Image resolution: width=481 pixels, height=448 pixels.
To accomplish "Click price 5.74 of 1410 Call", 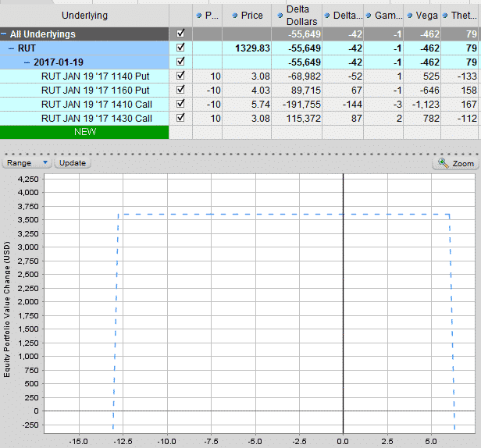I will [x=261, y=105].
